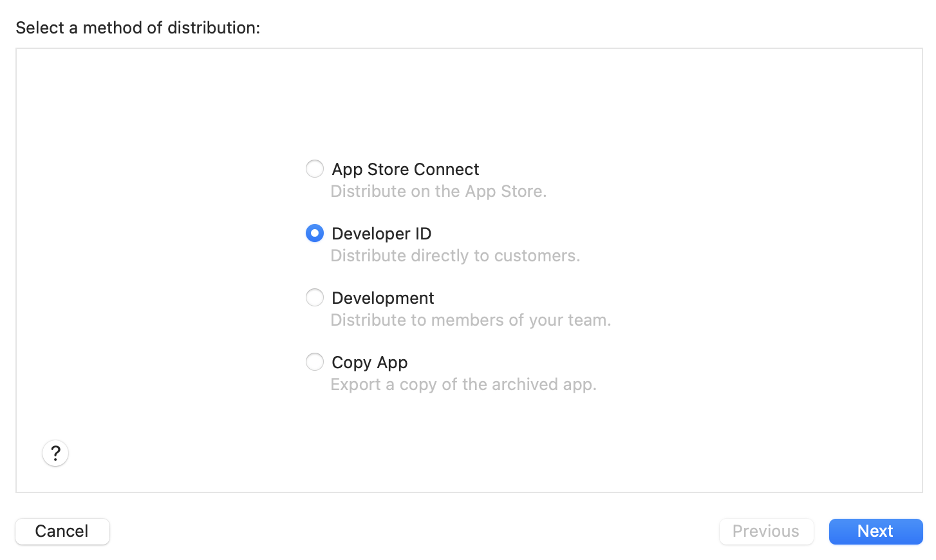936x560 pixels.
Task: Click the empty radio beside App Store Connect
Action: pos(315,169)
